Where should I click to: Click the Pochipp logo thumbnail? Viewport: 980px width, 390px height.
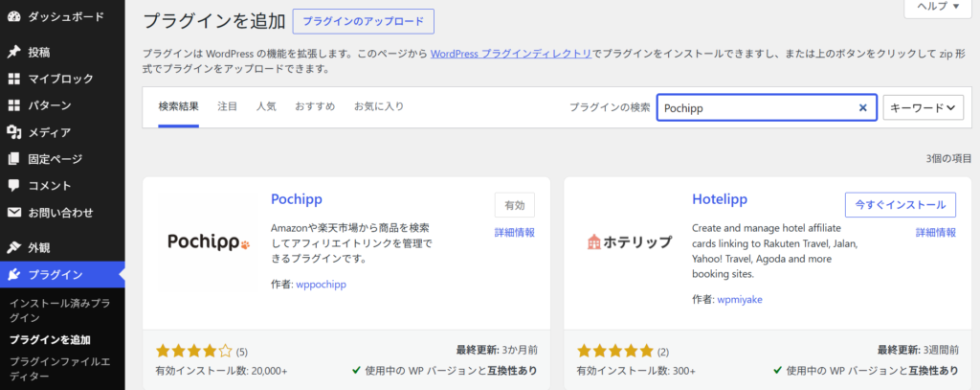tap(208, 241)
